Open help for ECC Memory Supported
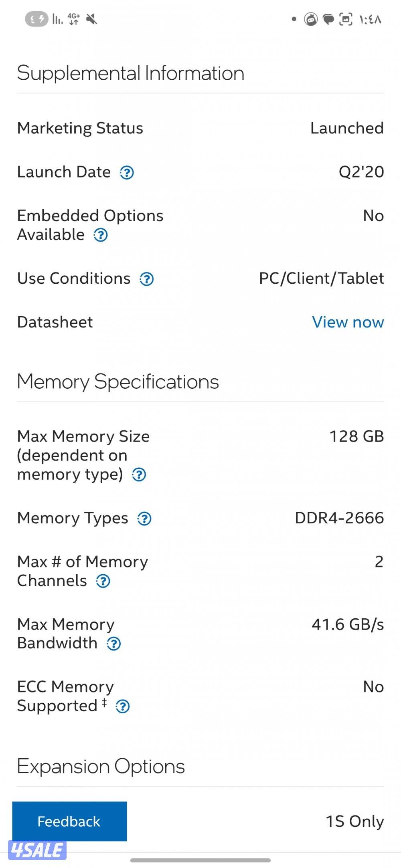Image resolution: width=401 pixels, height=868 pixels. pyautogui.click(x=122, y=707)
